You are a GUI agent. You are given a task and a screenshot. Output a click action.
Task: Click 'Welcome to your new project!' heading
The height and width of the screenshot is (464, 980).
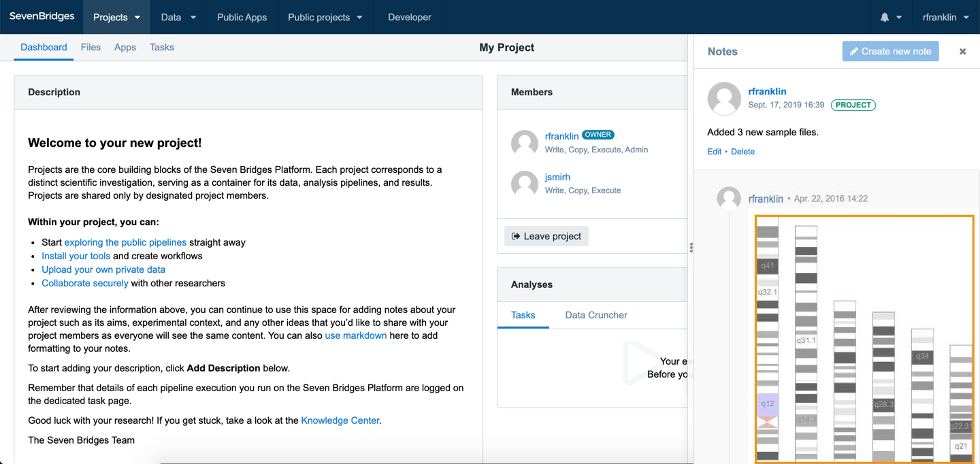click(x=114, y=143)
